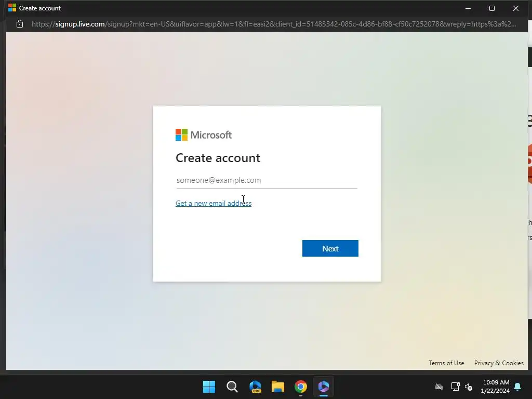Screen dimensions: 532x399
Task: Open network status tray icon
Action: click(x=455, y=387)
